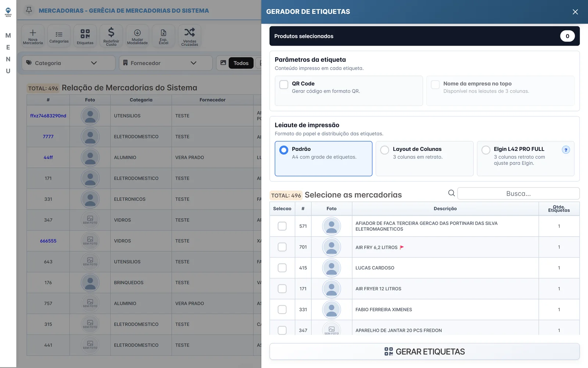This screenshot has width=588, height=368.
Task: Click the SEM FOTO icon in row 666555
Action: [x=90, y=241]
